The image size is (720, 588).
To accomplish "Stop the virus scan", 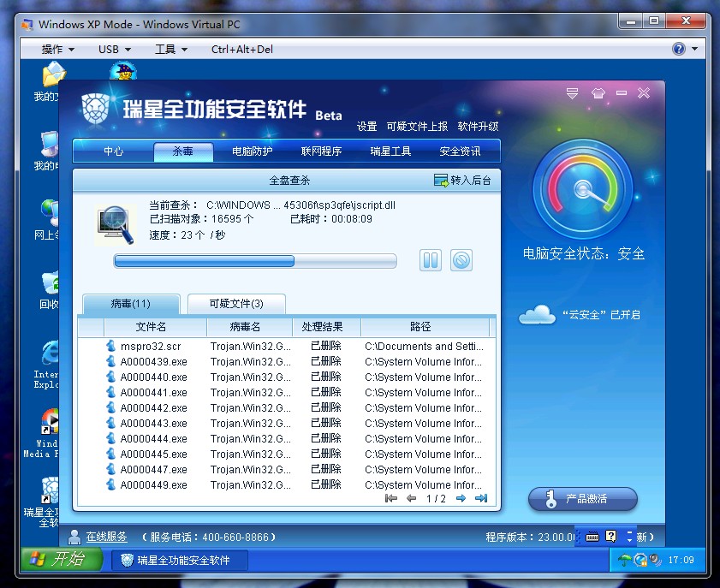I will point(461,261).
